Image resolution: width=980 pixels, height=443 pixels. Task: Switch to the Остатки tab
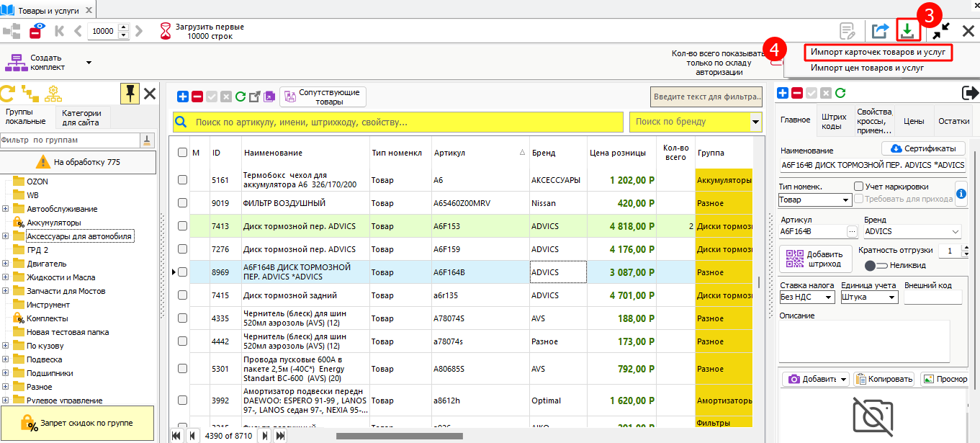coord(953,121)
